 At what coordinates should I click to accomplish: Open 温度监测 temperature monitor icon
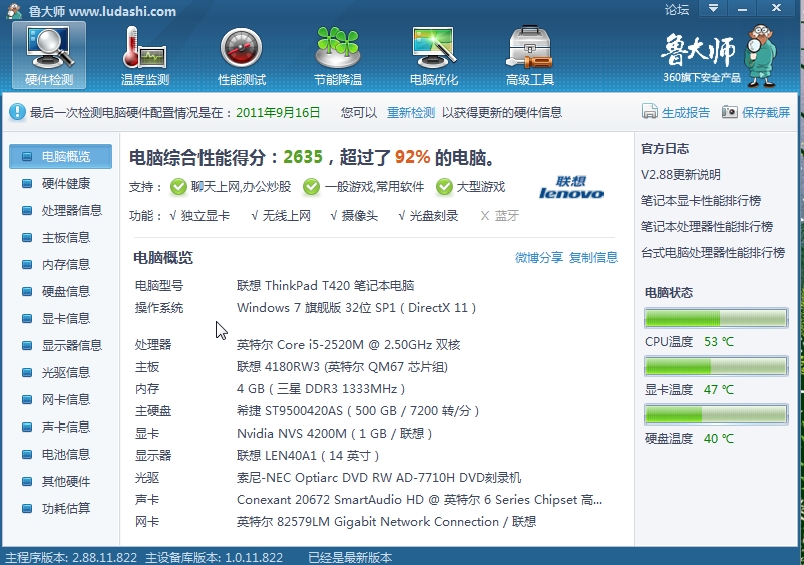point(145,55)
